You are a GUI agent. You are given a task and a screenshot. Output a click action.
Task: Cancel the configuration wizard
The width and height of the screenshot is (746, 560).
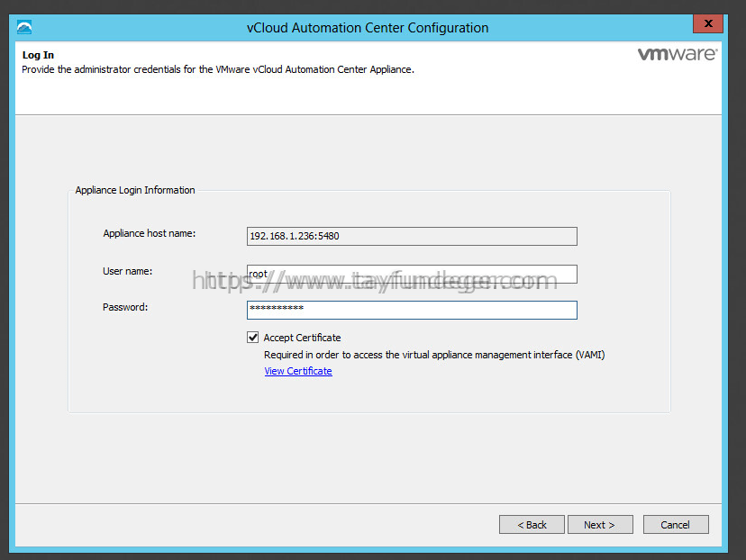[676, 525]
